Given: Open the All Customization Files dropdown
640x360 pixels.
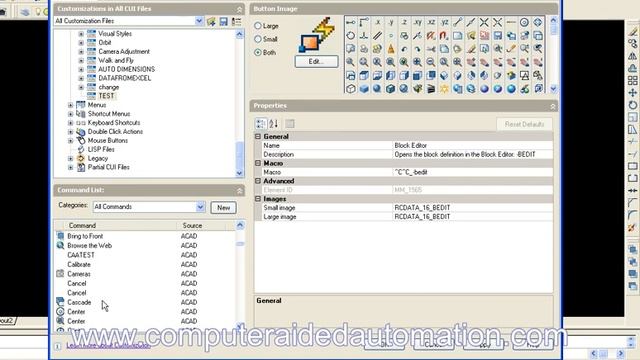Looking at the screenshot, I should 199,21.
